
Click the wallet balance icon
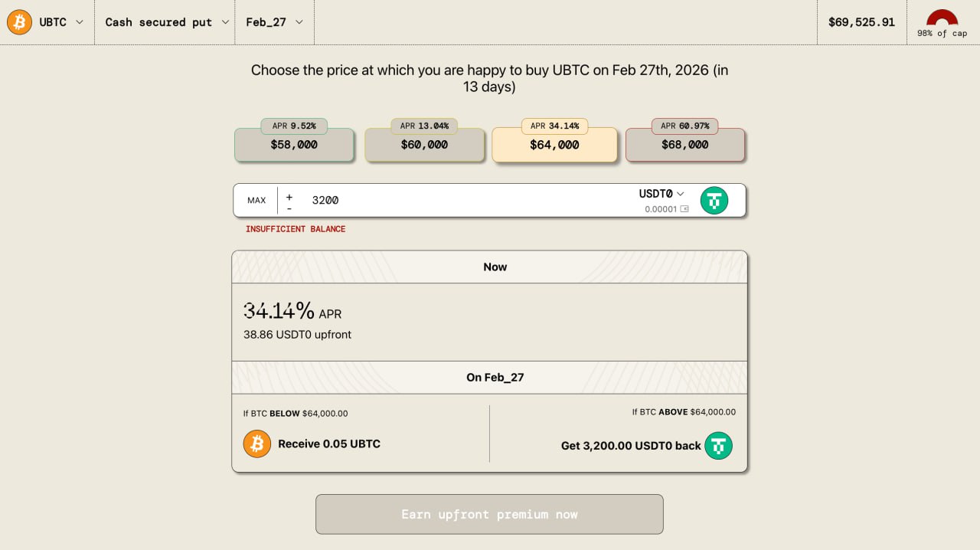point(684,209)
